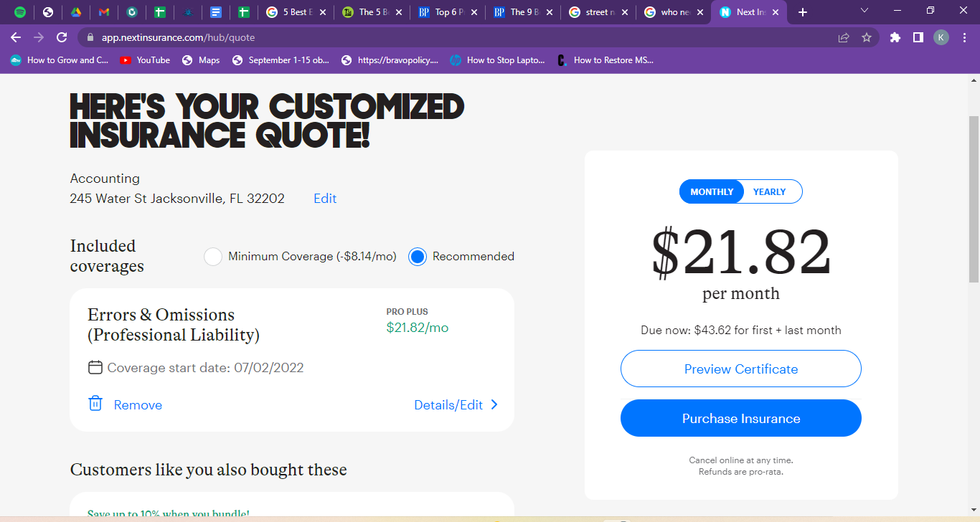Switch billing toggle to Yearly
The width and height of the screenshot is (980, 522).
(x=770, y=191)
